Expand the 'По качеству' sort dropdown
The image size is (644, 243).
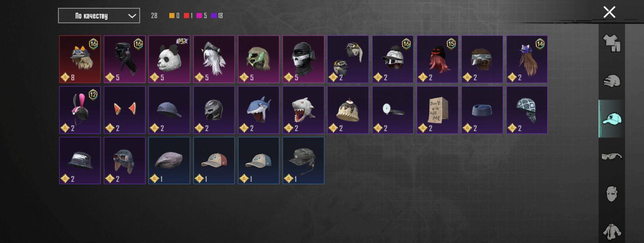99,16
